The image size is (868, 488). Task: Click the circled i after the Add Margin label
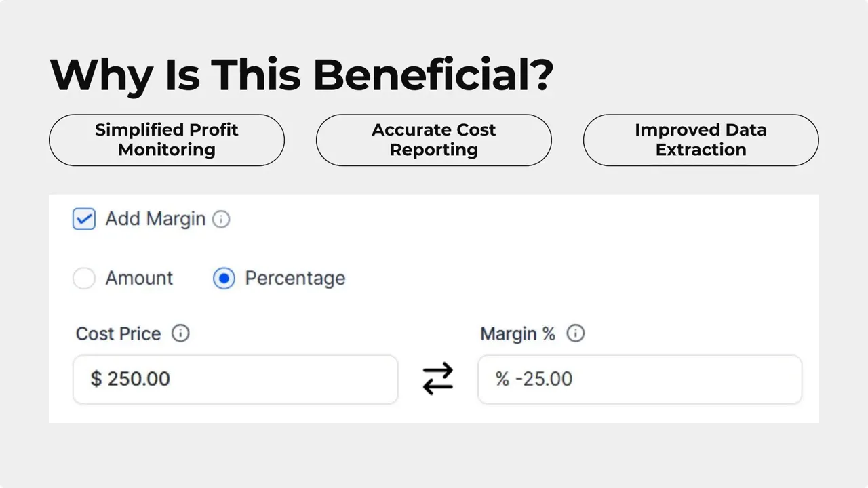[x=221, y=219]
